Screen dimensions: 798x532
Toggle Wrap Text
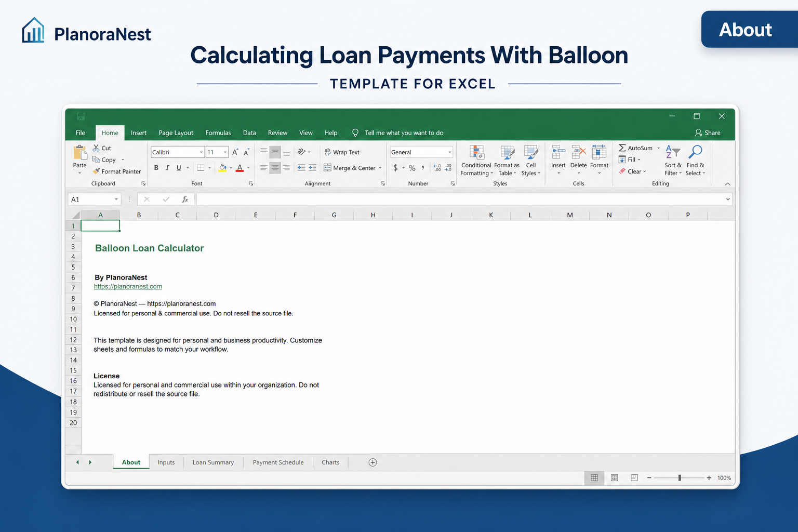click(x=342, y=152)
